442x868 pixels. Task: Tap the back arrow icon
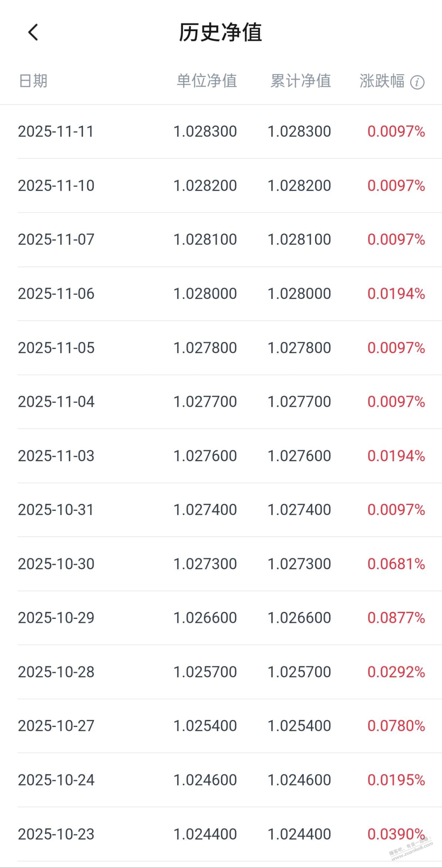pyautogui.click(x=33, y=32)
